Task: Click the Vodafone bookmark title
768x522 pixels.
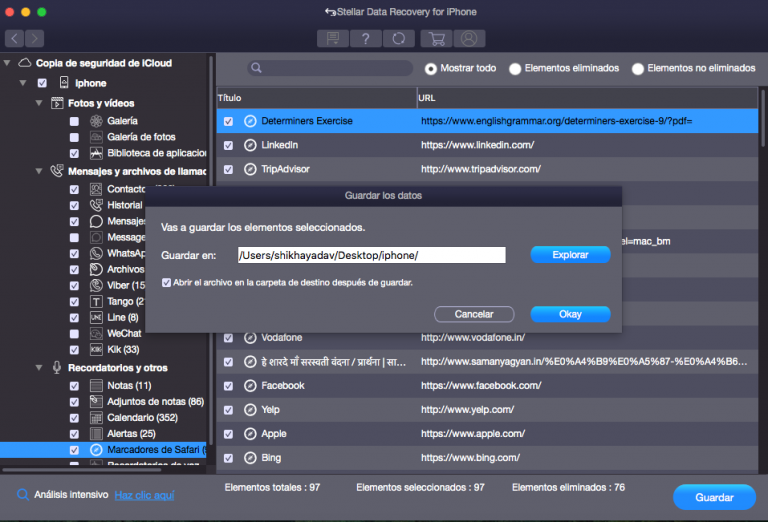Action: click(x=282, y=337)
